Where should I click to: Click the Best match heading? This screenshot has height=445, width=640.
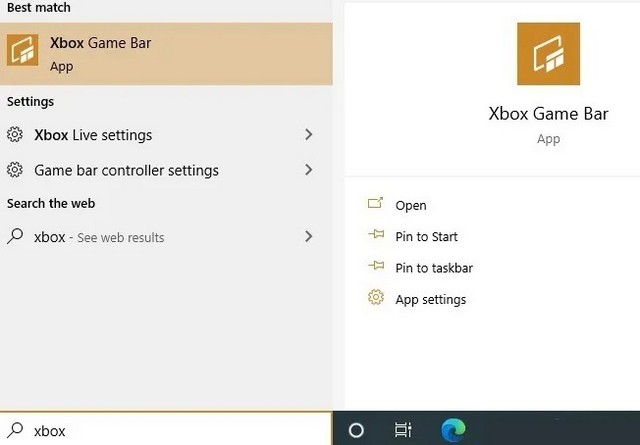pyautogui.click(x=39, y=7)
